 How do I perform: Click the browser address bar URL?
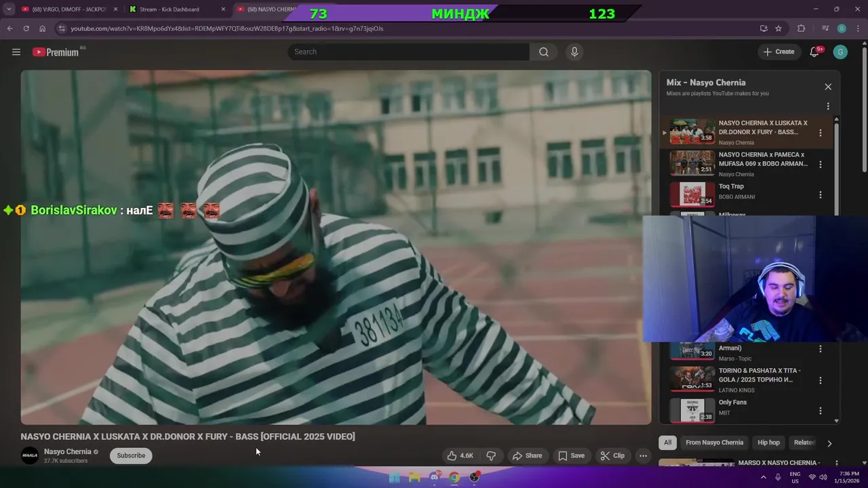tap(226, 28)
